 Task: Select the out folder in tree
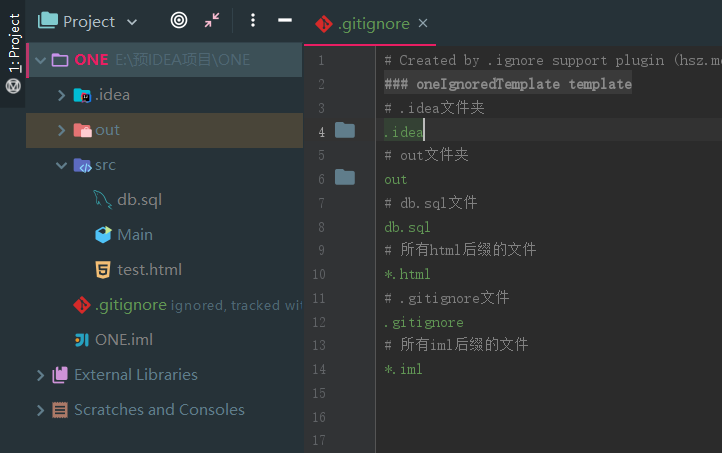107,130
